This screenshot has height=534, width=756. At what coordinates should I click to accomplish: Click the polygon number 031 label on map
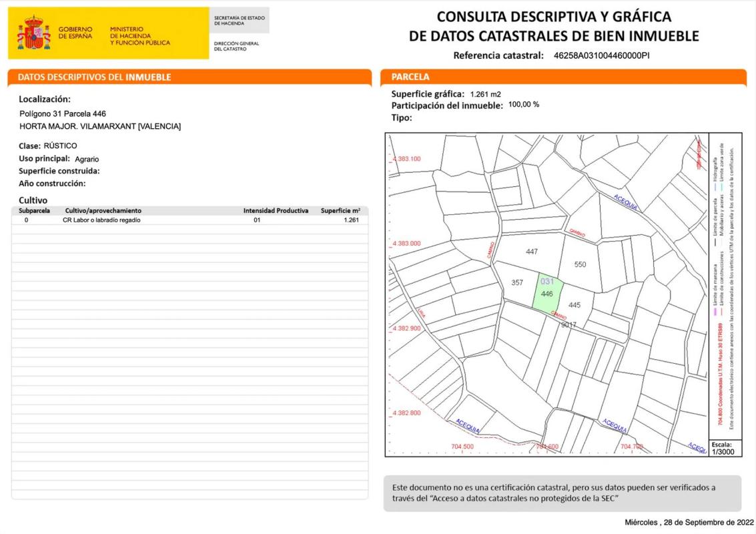point(547,282)
